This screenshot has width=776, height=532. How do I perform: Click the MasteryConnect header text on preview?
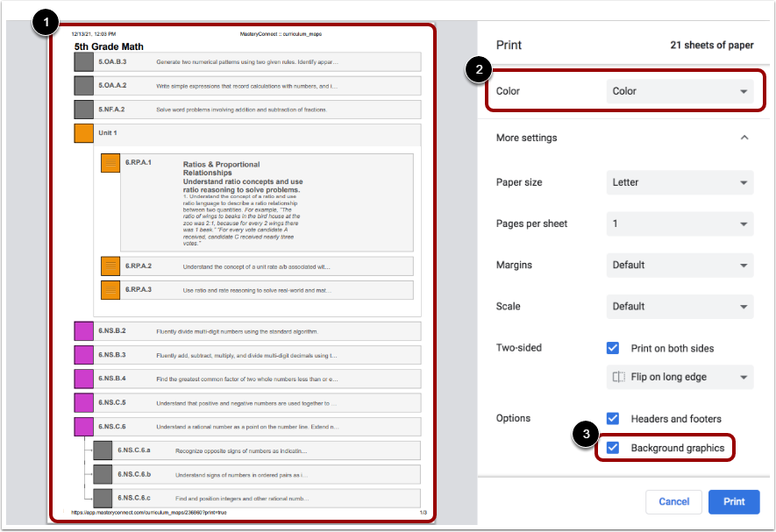(281, 34)
